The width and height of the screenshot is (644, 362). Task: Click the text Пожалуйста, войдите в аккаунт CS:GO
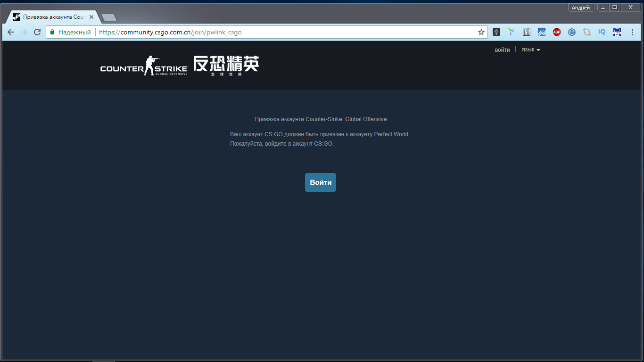[x=282, y=144]
